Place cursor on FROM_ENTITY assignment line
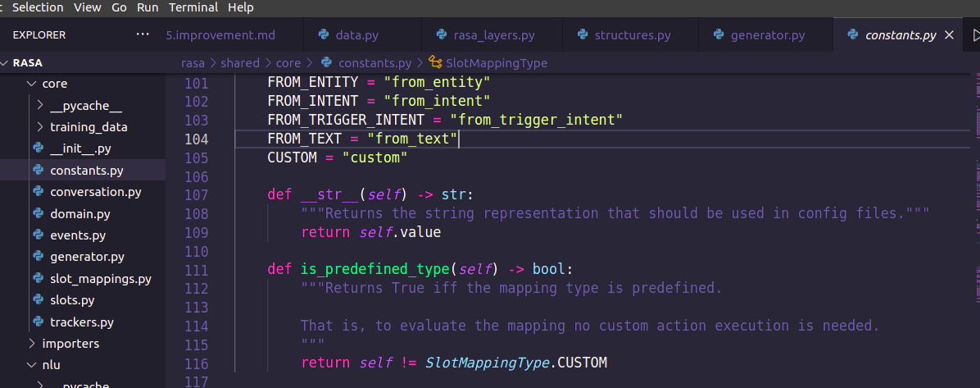980x388 pixels. click(379, 83)
